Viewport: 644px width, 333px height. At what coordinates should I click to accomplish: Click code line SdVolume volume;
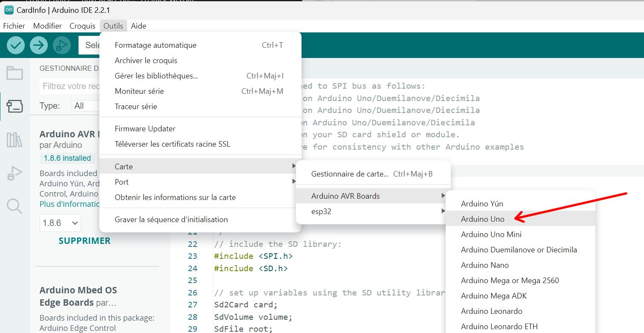[253, 318]
